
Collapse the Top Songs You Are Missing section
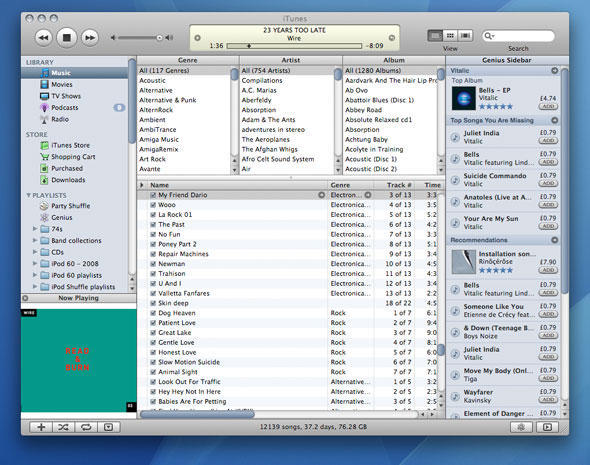[x=555, y=120]
